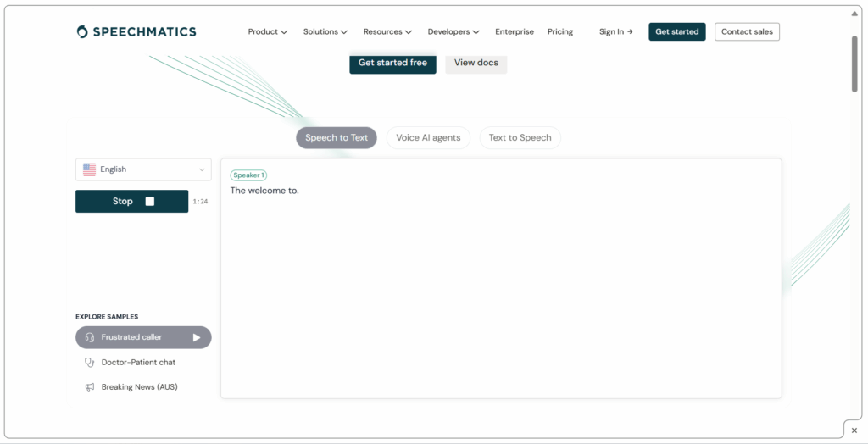Click Get started free button
The width and height of the screenshot is (868, 444).
pyautogui.click(x=392, y=63)
